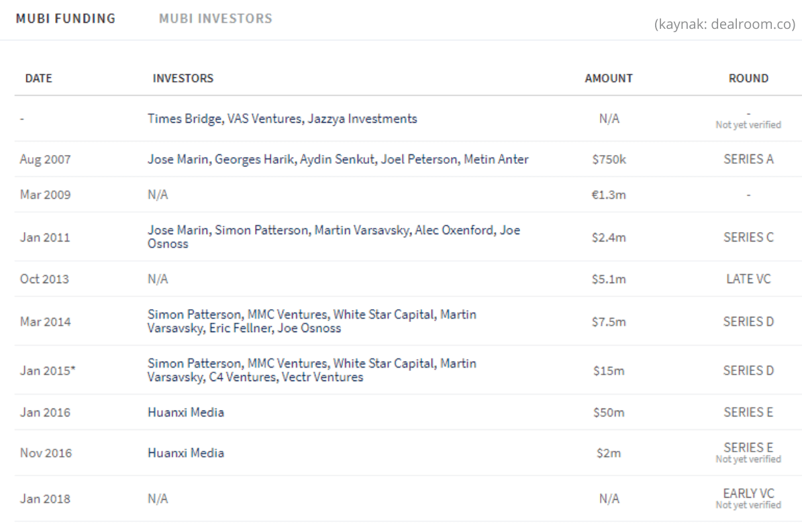Click the SERIES C round label
This screenshot has width=802, height=532.
(x=748, y=237)
